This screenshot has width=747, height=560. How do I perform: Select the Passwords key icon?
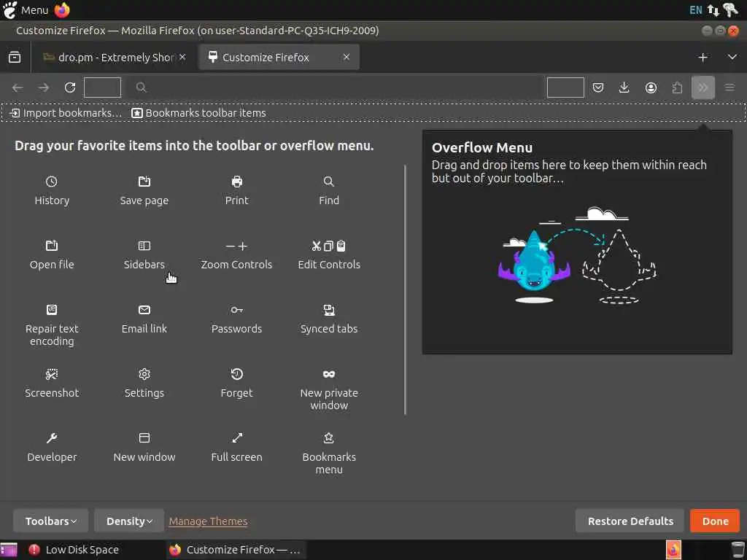pyautogui.click(x=237, y=310)
